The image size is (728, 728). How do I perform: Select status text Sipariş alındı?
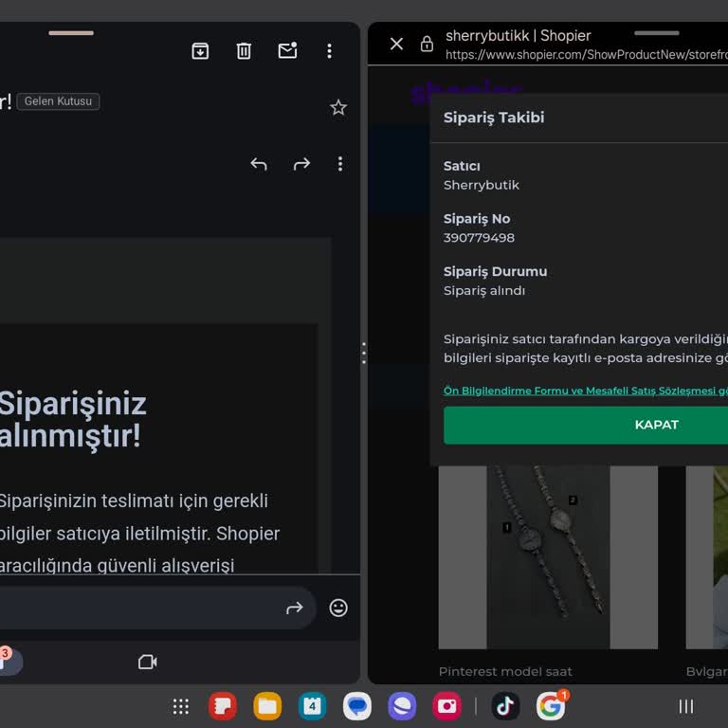pyautogui.click(x=484, y=291)
